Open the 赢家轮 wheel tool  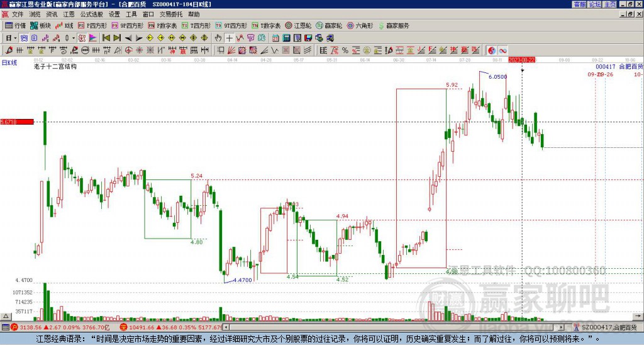329,25
